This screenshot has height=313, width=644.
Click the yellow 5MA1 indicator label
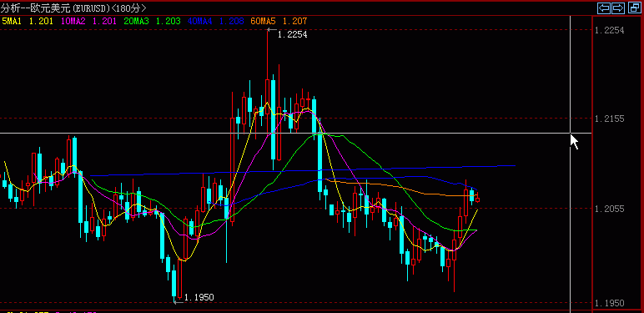pos(12,21)
